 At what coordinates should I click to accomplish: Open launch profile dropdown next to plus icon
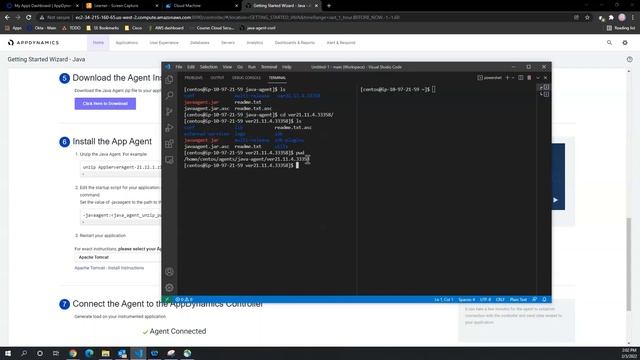pos(513,78)
